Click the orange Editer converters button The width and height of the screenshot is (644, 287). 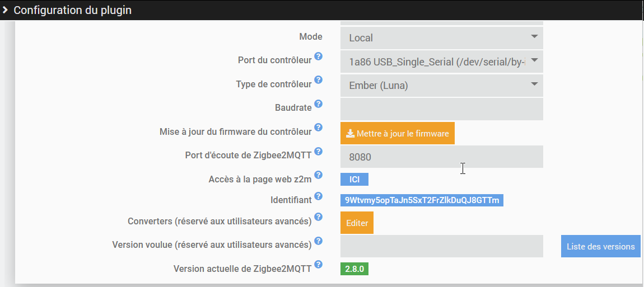(x=357, y=223)
